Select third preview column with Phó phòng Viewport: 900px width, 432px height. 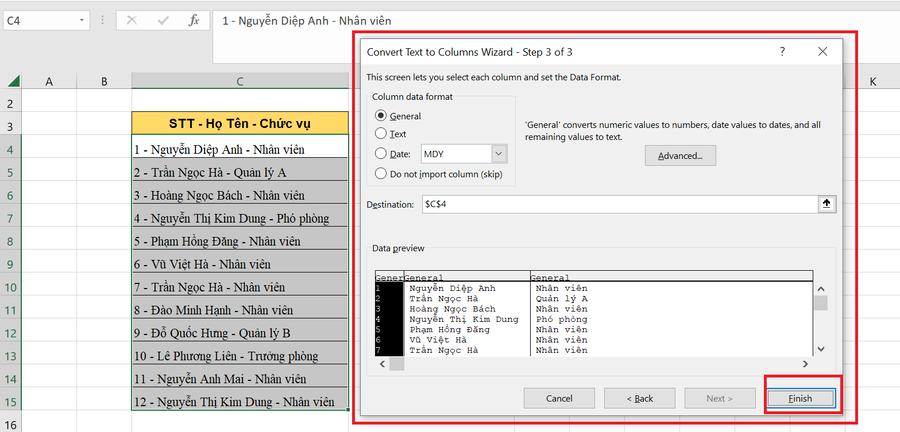pos(670,314)
